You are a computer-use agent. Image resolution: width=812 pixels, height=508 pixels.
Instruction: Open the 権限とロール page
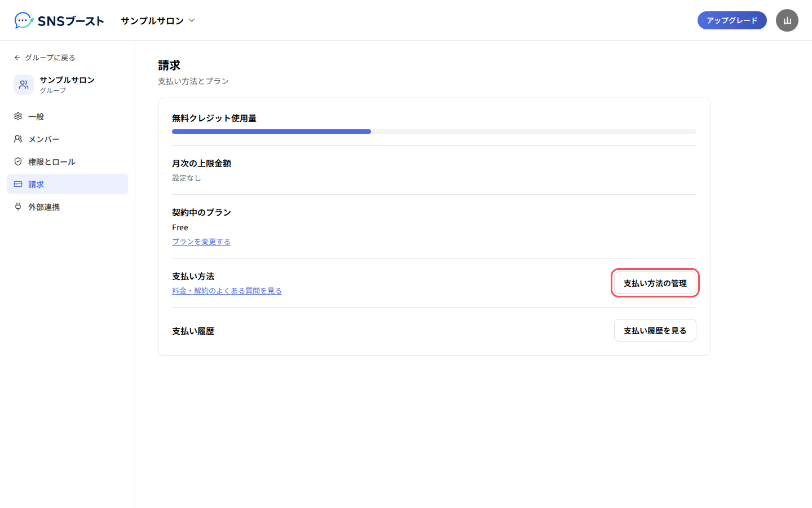67,161
